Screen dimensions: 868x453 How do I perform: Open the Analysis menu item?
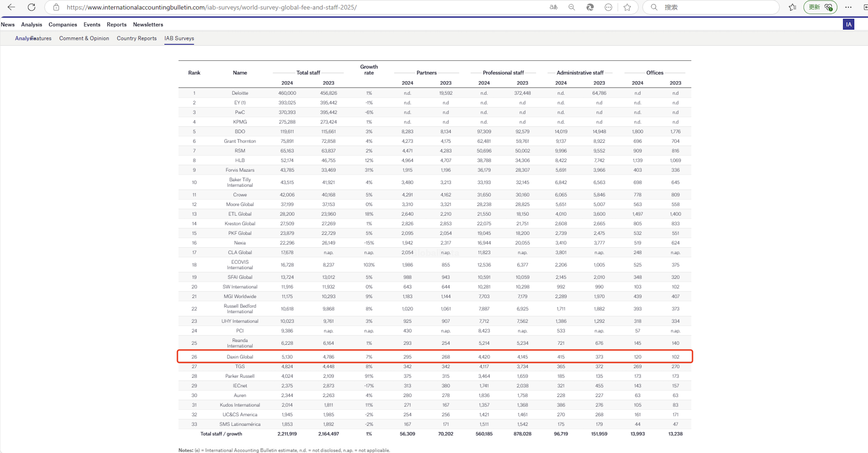pos(32,25)
